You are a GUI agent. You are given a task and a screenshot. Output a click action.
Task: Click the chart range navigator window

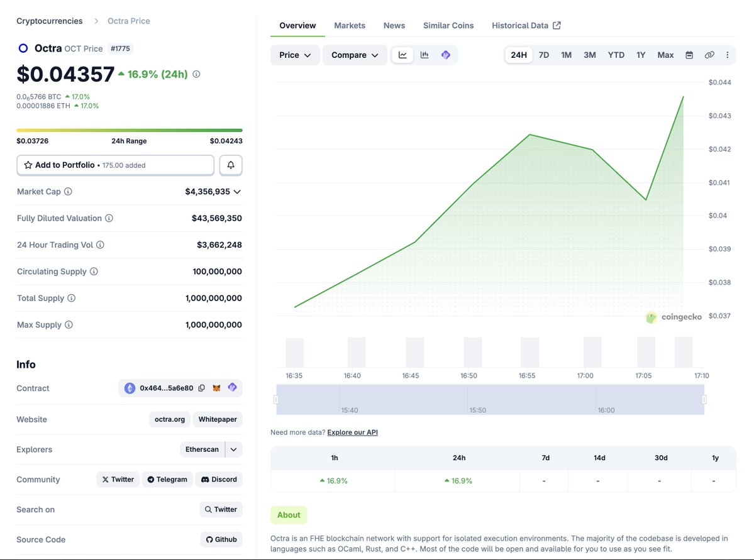point(490,400)
